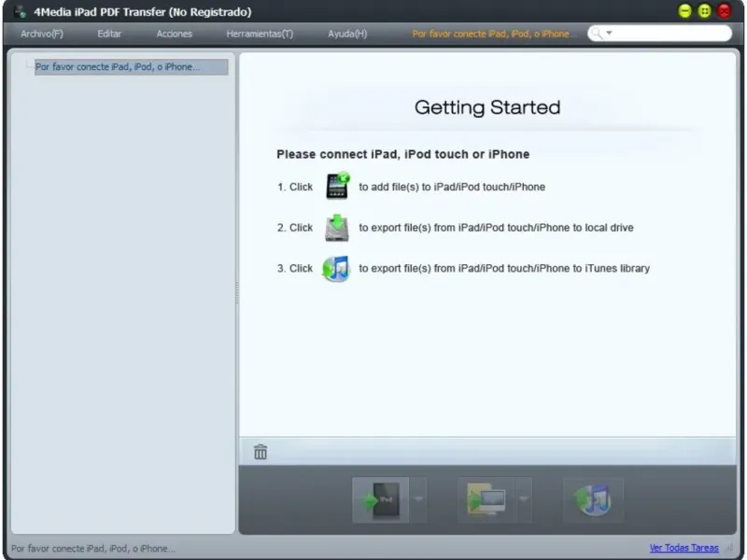Click the search input field
The width and height of the screenshot is (747, 560).
point(660,34)
